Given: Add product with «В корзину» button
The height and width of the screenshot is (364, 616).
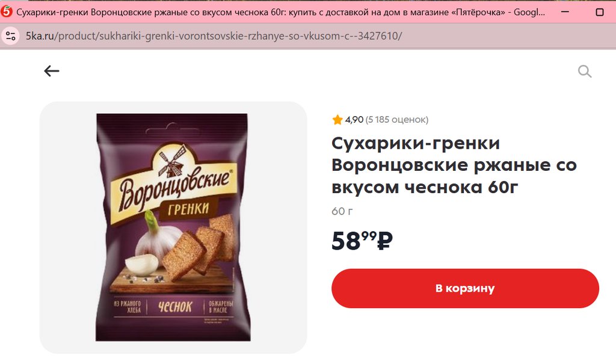Looking at the screenshot, I should click(x=465, y=289).
